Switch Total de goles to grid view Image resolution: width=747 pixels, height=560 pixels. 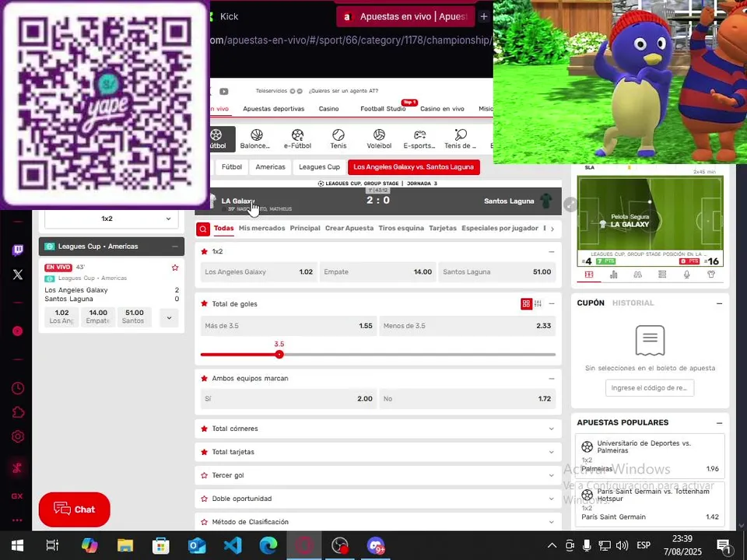(x=526, y=304)
